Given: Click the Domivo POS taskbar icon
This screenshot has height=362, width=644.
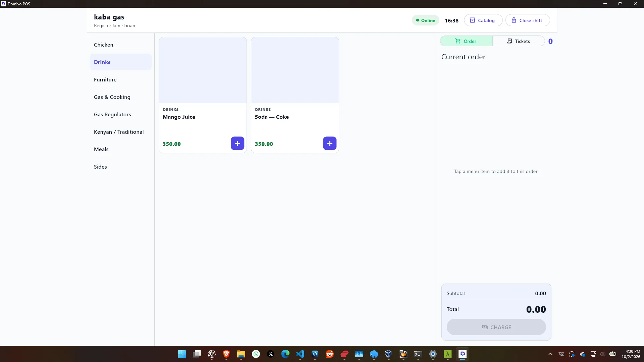Looking at the screenshot, I should pyautogui.click(x=463, y=354).
